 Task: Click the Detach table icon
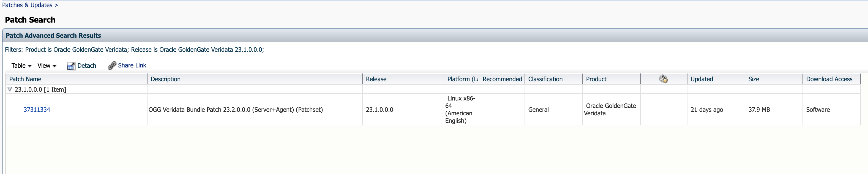[71, 66]
